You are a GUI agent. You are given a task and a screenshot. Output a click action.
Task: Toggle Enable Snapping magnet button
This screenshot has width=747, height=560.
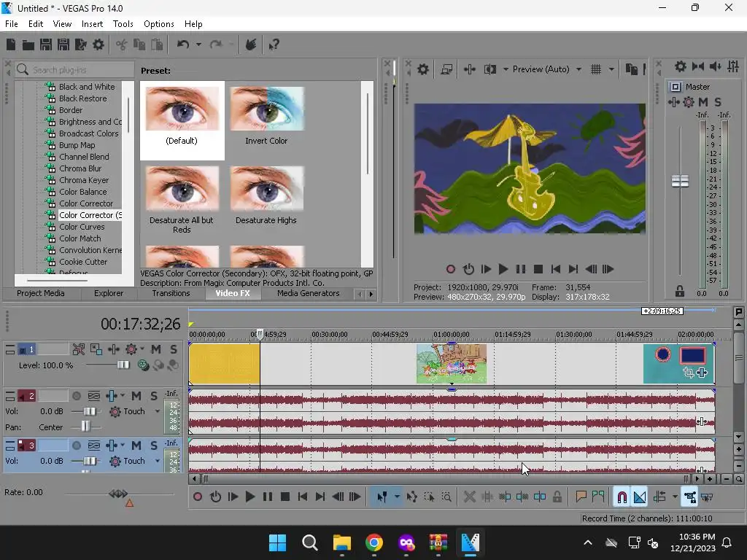coord(622,497)
